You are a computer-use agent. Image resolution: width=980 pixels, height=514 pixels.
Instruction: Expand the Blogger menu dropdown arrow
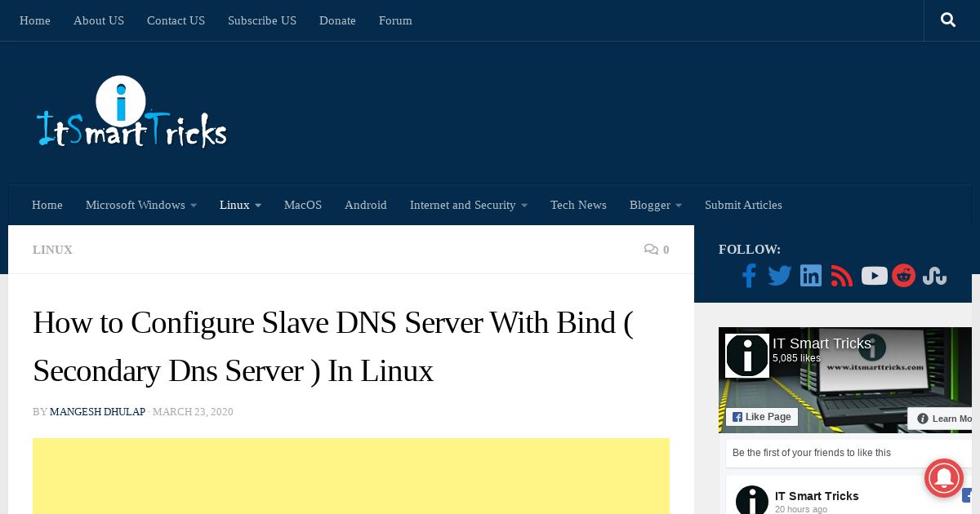coord(679,206)
